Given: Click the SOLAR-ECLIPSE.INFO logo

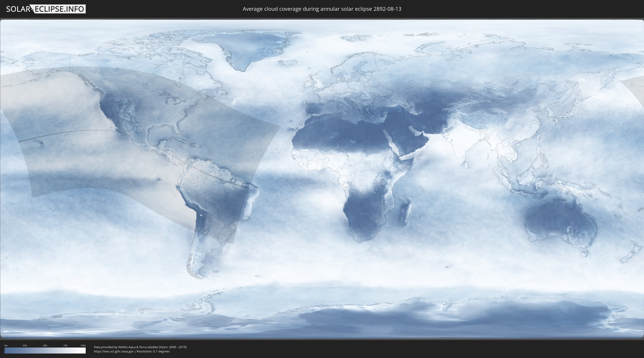Looking at the screenshot, I should point(46,9).
